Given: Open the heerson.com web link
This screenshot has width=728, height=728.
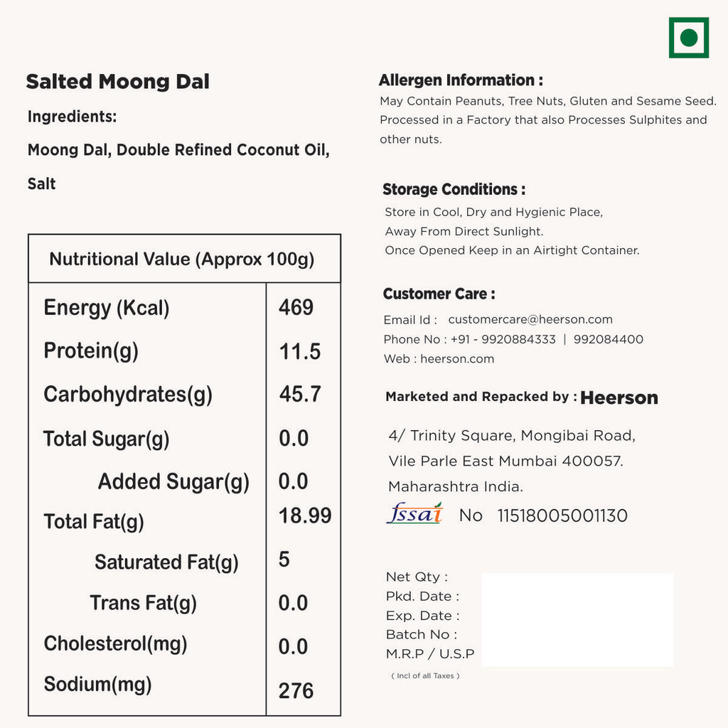Looking at the screenshot, I should [x=457, y=359].
